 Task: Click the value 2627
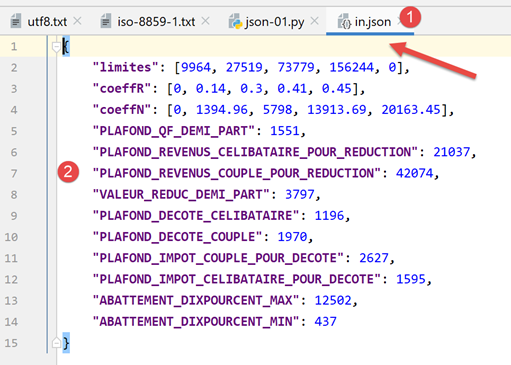pyautogui.click(x=374, y=258)
